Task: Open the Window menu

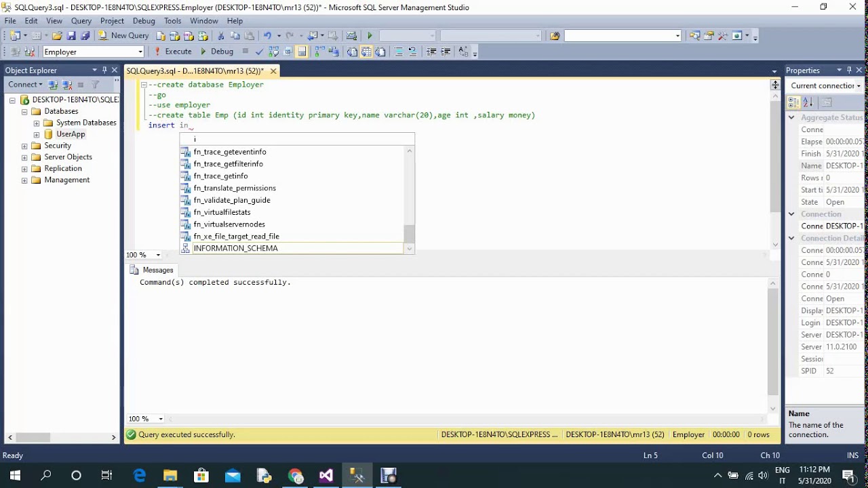Action: pos(204,21)
